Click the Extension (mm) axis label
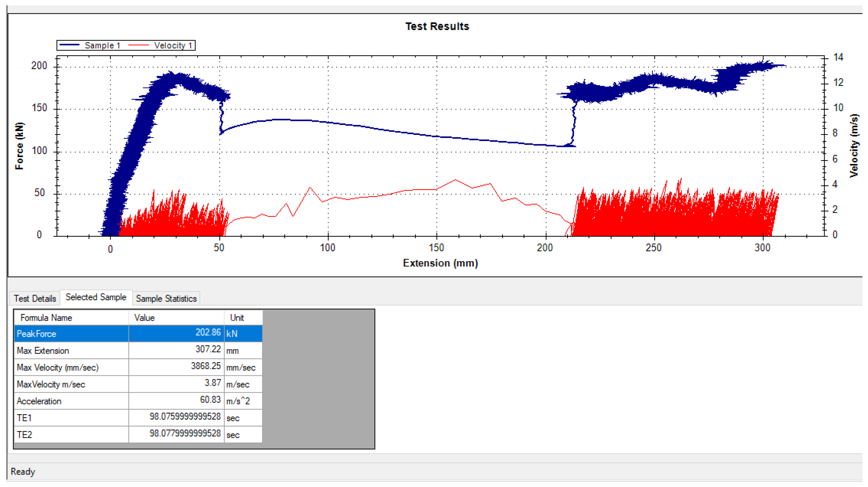Viewport: 868px width, 487px height. (440, 263)
